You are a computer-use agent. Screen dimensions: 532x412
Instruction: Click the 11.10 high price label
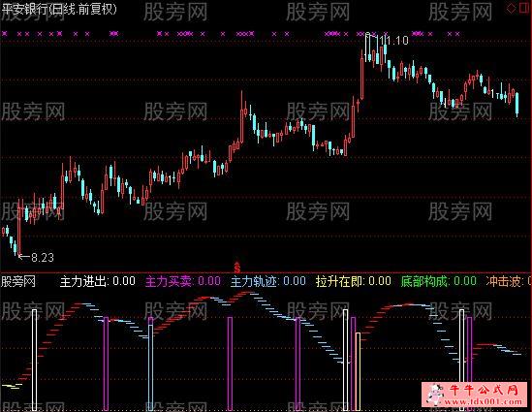[393, 41]
